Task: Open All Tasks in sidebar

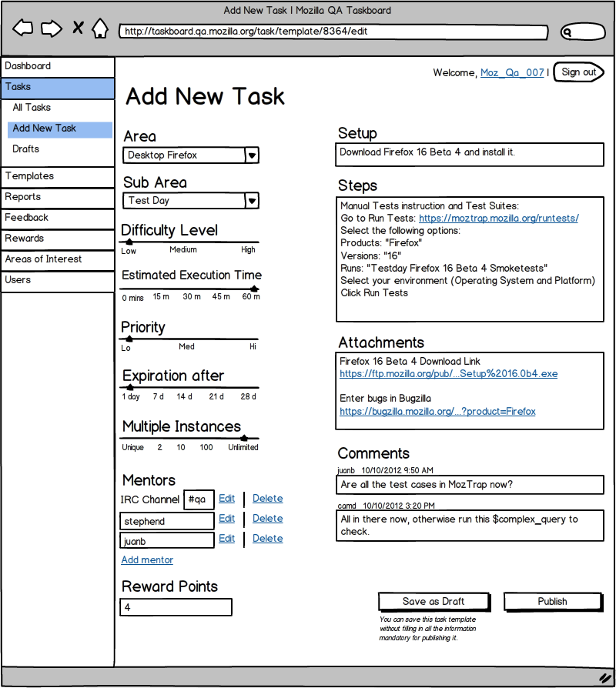Action: pyautogui.click(x=32, y=108)
